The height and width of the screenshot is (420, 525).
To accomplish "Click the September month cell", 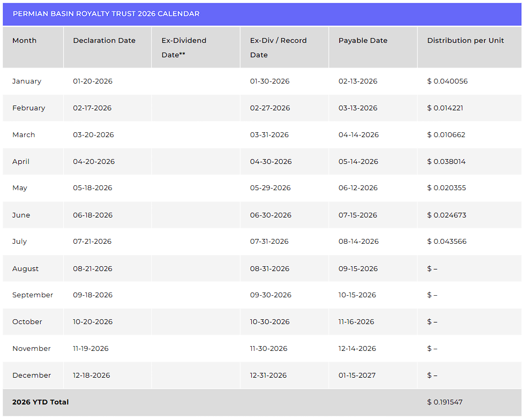I will point(33,295).
